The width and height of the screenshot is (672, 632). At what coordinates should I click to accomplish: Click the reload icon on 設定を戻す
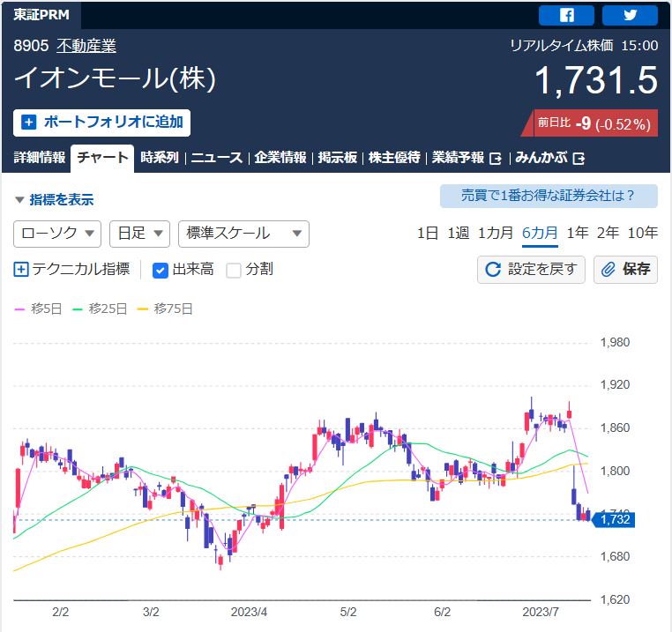pos(493,270)
